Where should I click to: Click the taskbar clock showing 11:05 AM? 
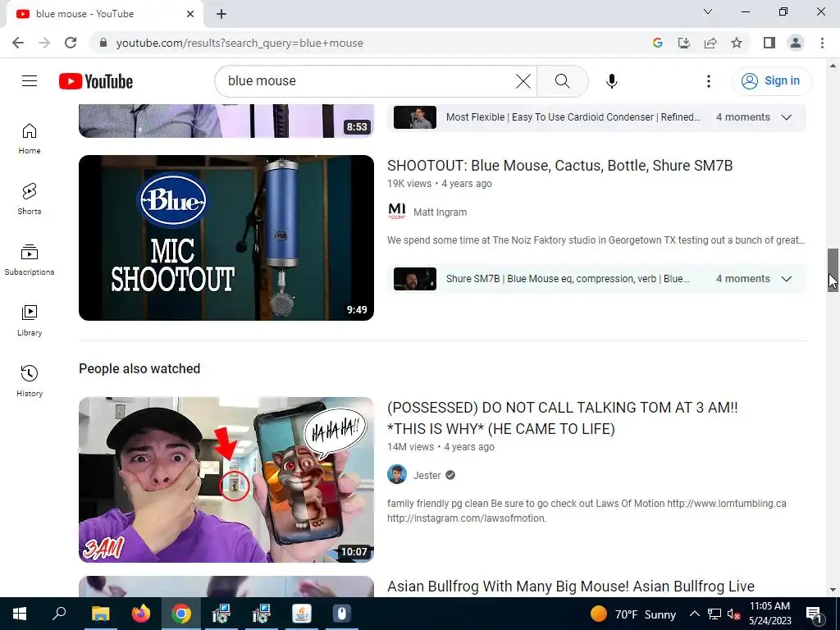click(x=769, y=614)
